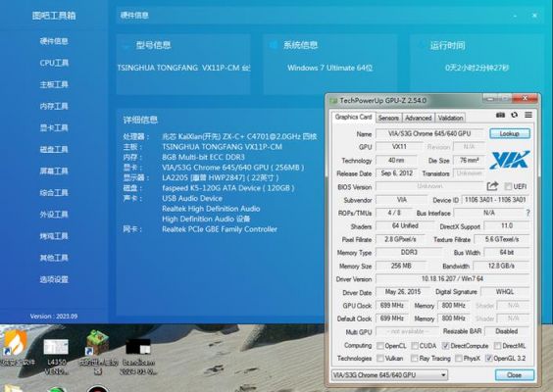The image size is (553, 392).
Task: Click the Version 2023.09 label
Action: click(54, 317)
